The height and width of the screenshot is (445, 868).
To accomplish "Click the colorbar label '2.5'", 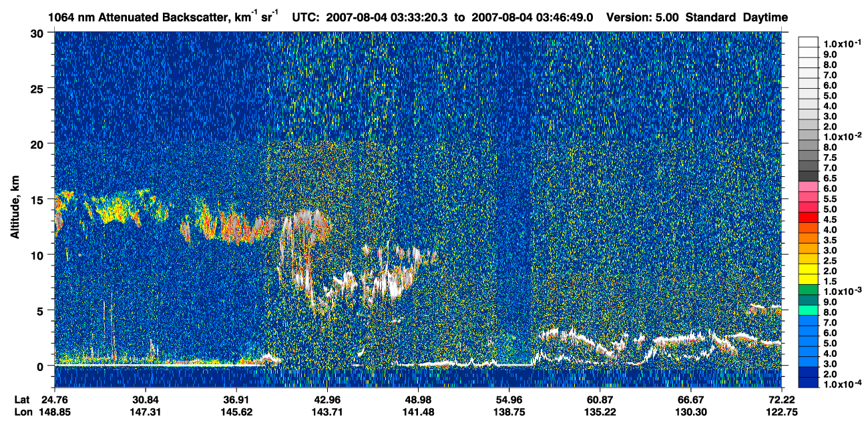I will pos(829,262).
